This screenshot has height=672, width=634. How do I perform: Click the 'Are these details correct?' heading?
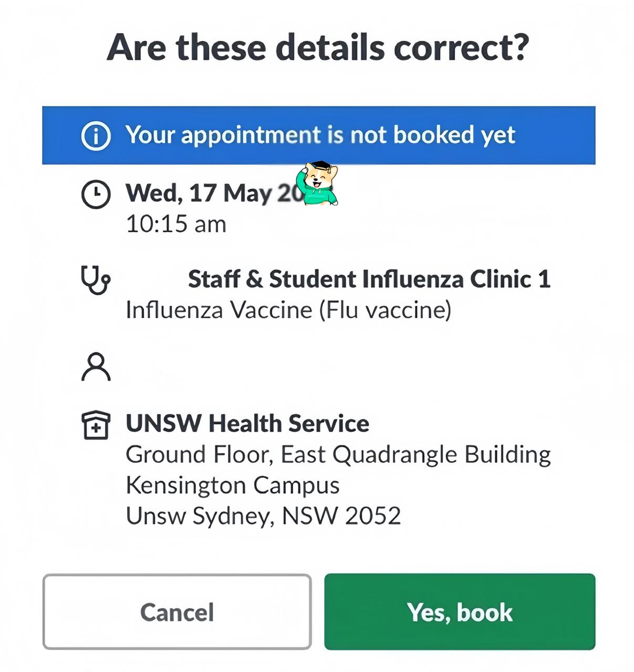(x=317, y=47)
